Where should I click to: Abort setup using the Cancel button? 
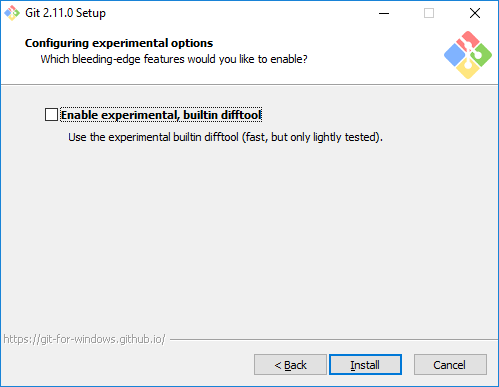pos(450,365)
